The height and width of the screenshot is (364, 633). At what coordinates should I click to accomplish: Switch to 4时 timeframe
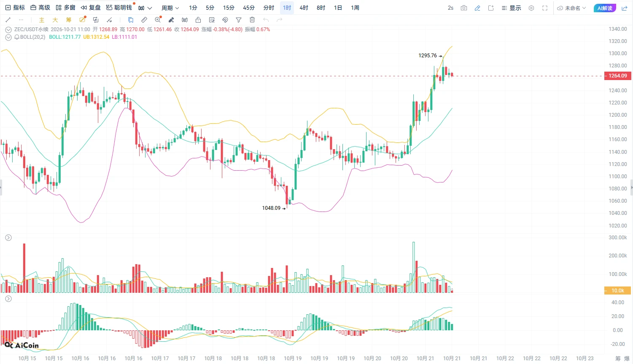point(304,8)
